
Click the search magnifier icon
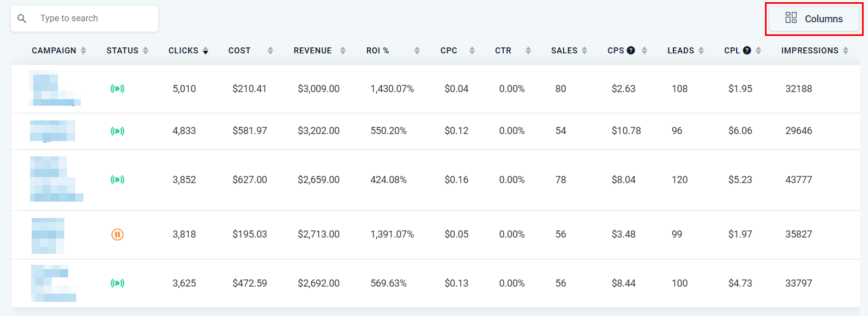22,19
